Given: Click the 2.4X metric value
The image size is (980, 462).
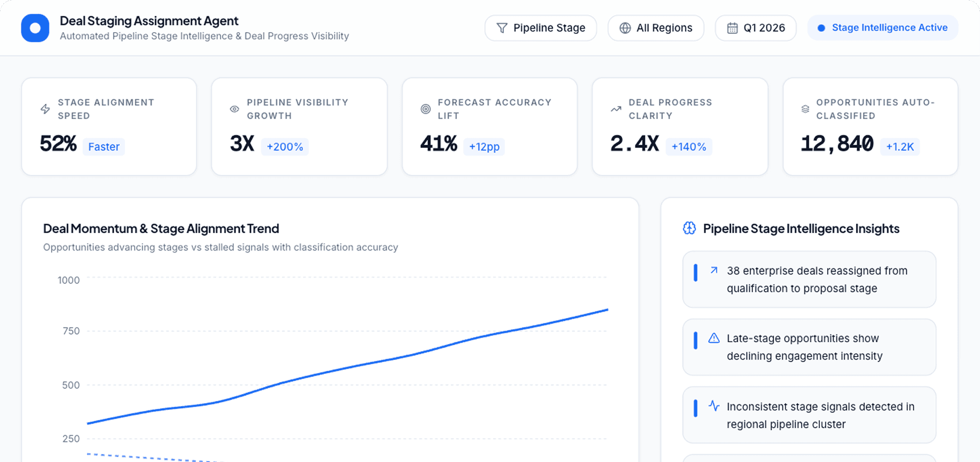Looking at the screenshot, I should pyautogui.click(x=634, y=144).
